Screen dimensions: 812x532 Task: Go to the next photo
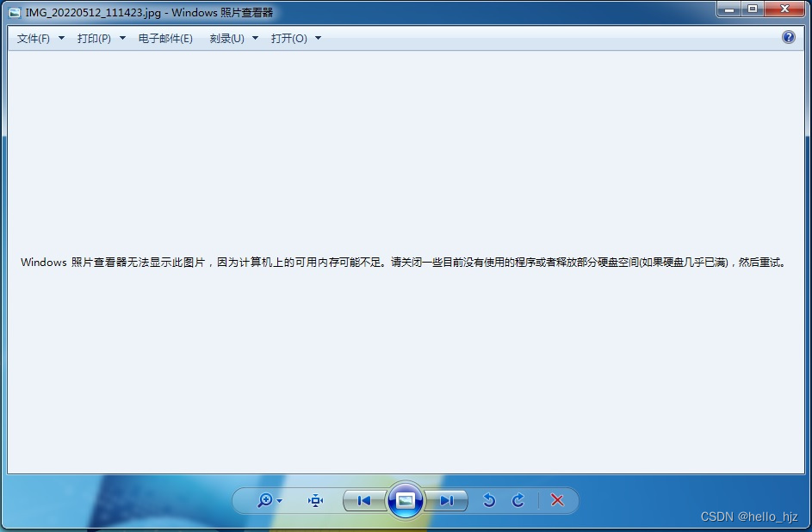[x=446, y=500]
